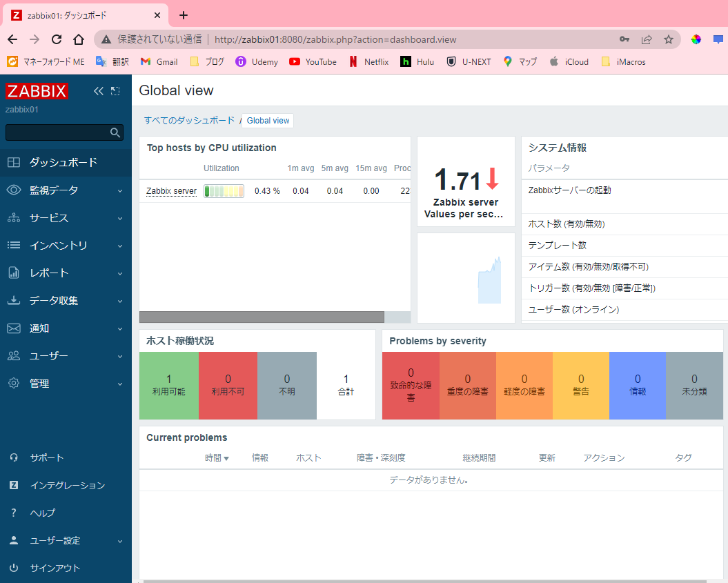Expand the ユーザー設定 chevron
The width and height of the screenshot is (728, 583).
pos(119,540)
